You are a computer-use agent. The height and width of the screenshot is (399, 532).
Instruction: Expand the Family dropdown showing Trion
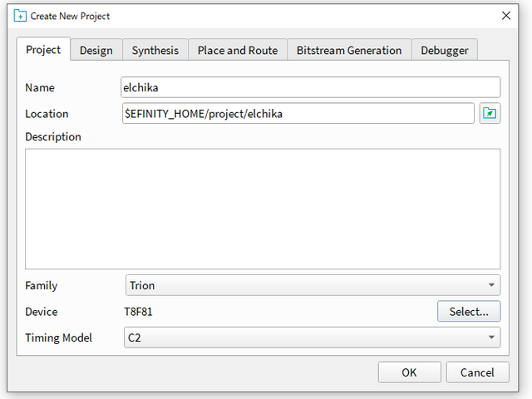[313, 285]
